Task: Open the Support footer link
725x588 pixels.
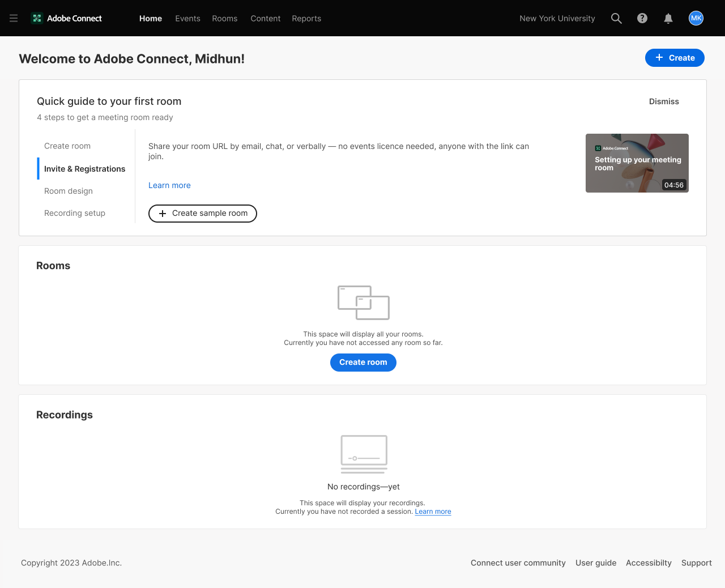Action: pos(697,563)
